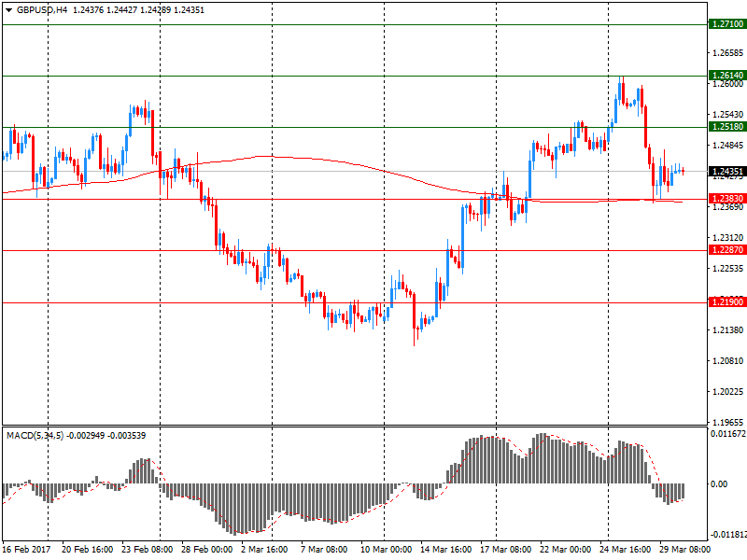747x560 pixels.
Task: Click the MACD 0.011672 scale value
Action: [728, 434]
